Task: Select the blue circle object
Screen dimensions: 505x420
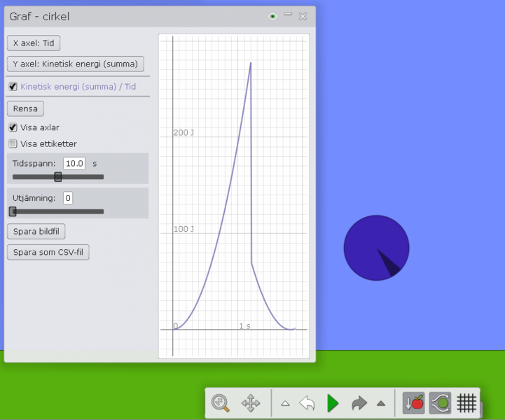Action: (x=377, y=248)
